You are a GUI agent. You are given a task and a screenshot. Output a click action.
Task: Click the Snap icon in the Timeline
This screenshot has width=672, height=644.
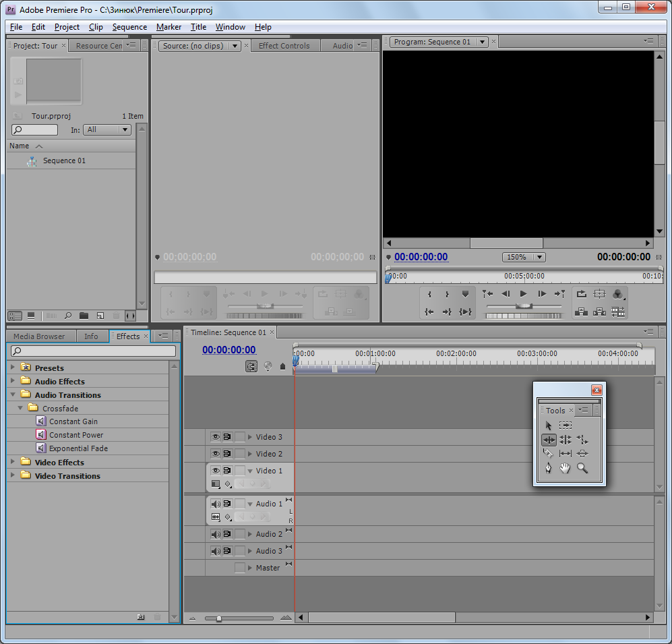point(251,367)
